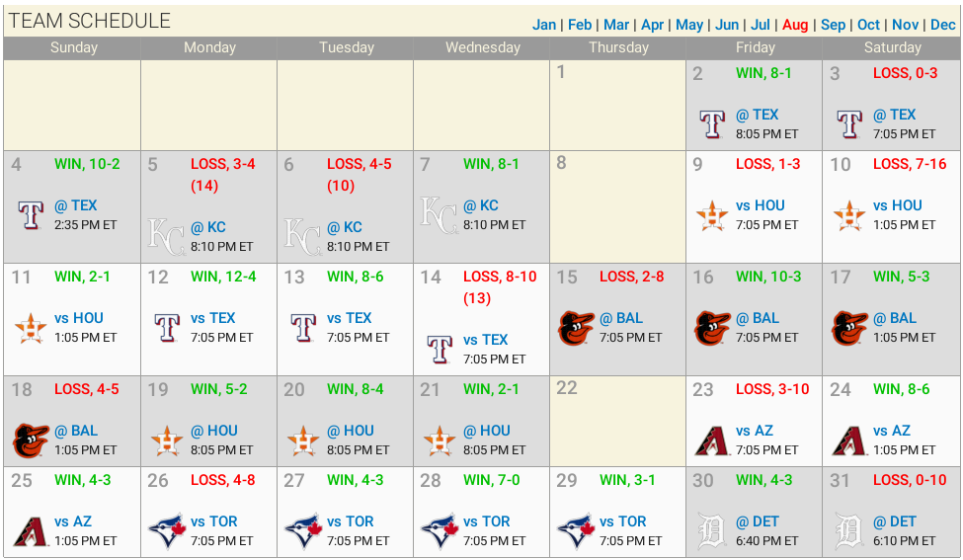963x560 pixels.
Task: Switch to the Sep month schedule
Action: coord(833,25)
